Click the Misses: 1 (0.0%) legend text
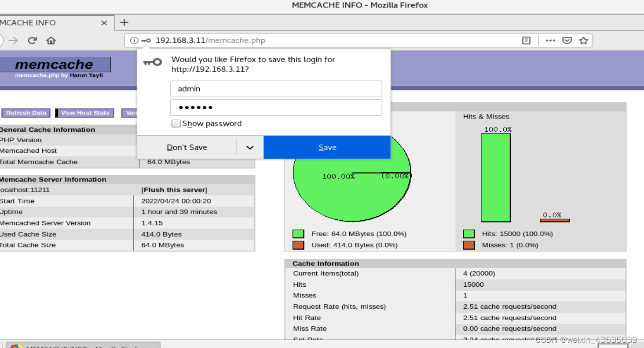The height and width of the screenshot is (348, 644). tap(510, 245)
